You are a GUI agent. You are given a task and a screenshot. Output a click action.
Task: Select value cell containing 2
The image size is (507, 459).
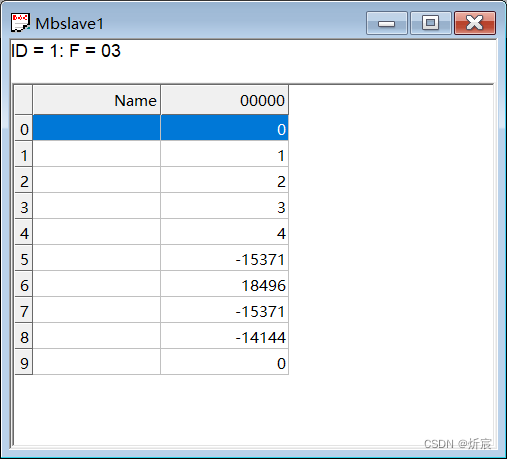click(224, 180)
